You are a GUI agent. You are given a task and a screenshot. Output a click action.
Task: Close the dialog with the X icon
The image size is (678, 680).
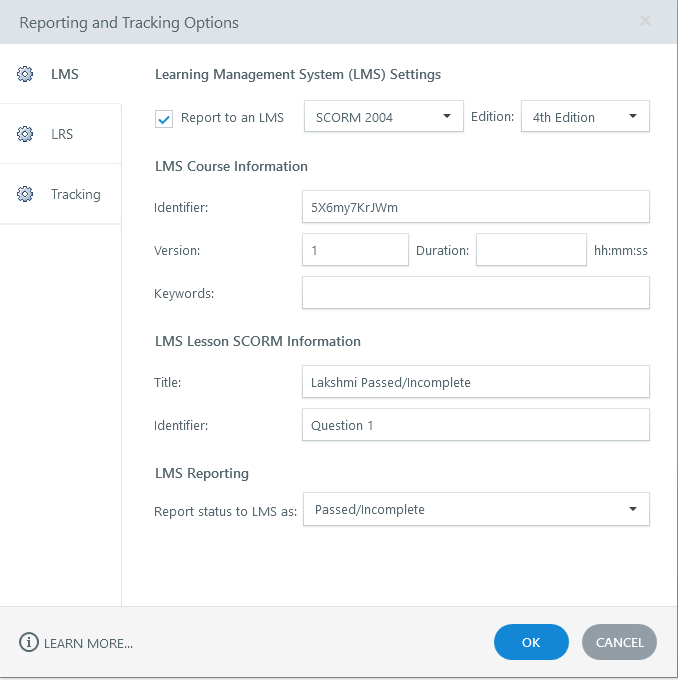click(x=645, y=21)
